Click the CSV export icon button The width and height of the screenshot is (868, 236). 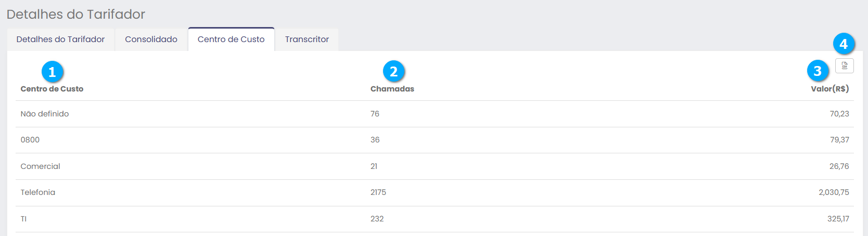(844, 65)
